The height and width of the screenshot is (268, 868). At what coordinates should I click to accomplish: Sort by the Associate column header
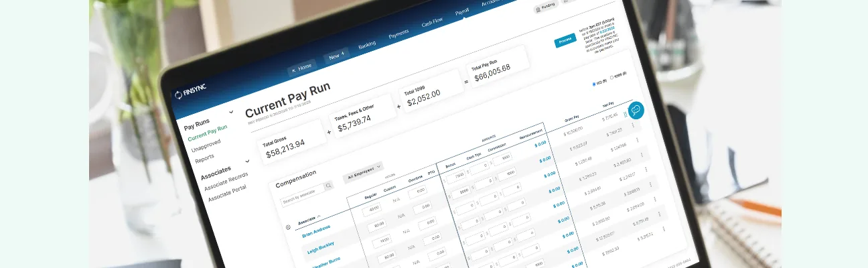[308, 219]
